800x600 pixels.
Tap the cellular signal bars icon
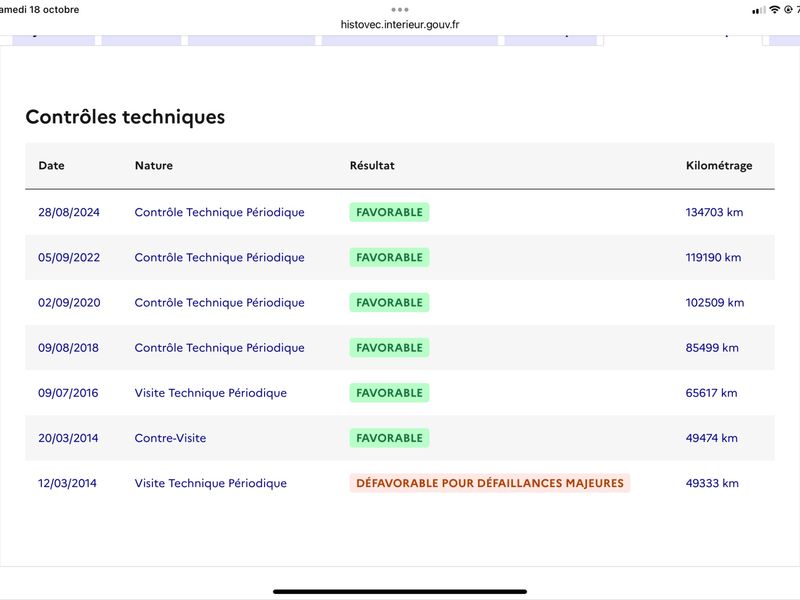tap(758, 9)
